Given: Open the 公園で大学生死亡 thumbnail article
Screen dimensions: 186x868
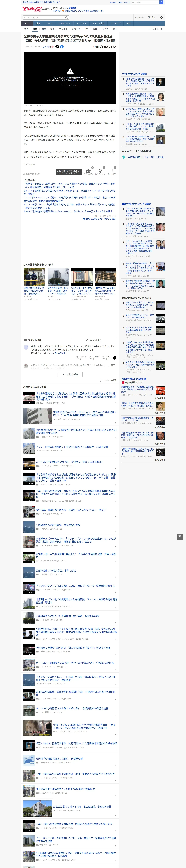Looking at the screenshot, I should tap(34, 277).
